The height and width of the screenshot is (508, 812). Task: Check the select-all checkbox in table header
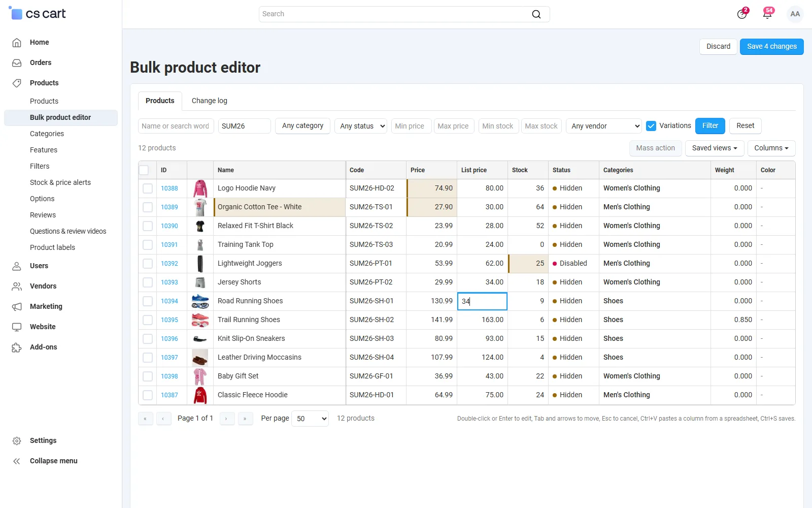point(144,170)
